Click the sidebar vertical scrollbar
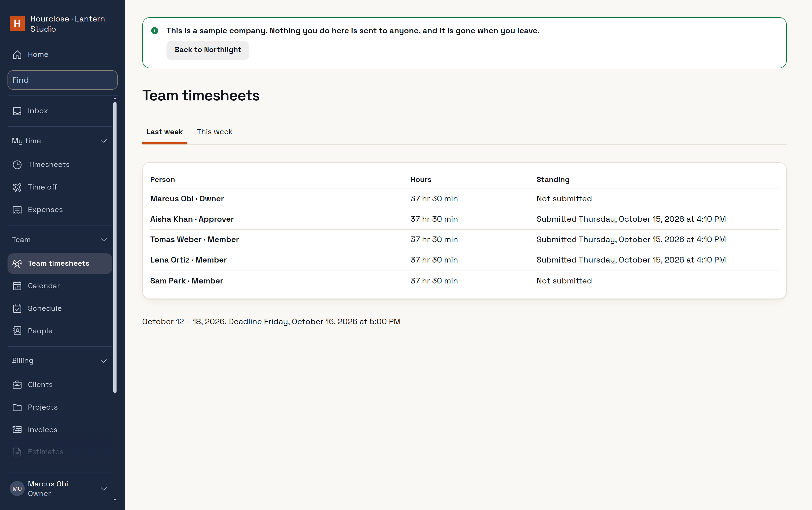812x510 pixels. coord(115,248)
